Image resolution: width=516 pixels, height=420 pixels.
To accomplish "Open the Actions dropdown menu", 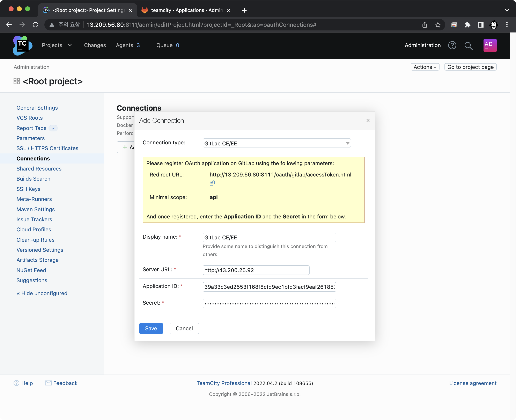I will tap(425, 67).
